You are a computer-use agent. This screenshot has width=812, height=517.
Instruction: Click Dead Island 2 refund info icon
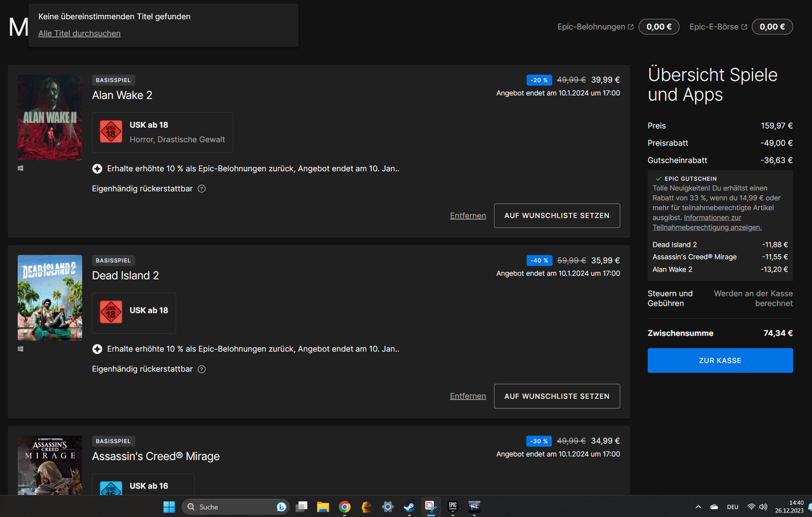pyautogui.click(x=202, y=369)
